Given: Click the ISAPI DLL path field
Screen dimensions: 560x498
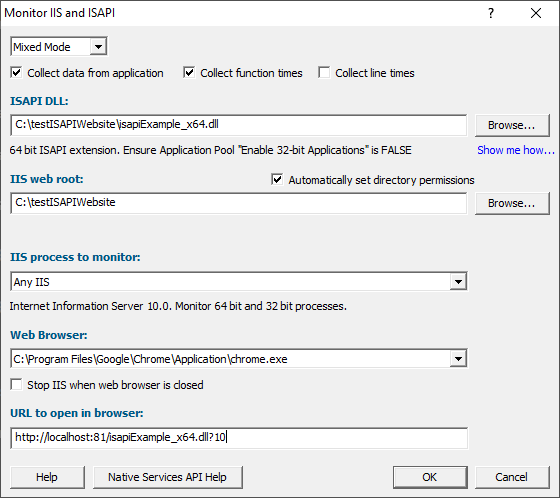Looking at the screenshot, I should [x=239, y=125].
